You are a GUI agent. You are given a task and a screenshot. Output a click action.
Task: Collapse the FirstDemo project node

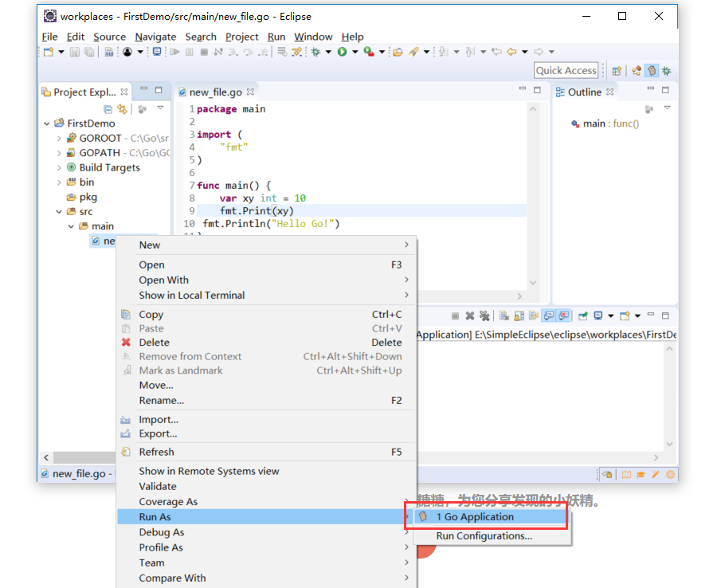click(47, 123)
